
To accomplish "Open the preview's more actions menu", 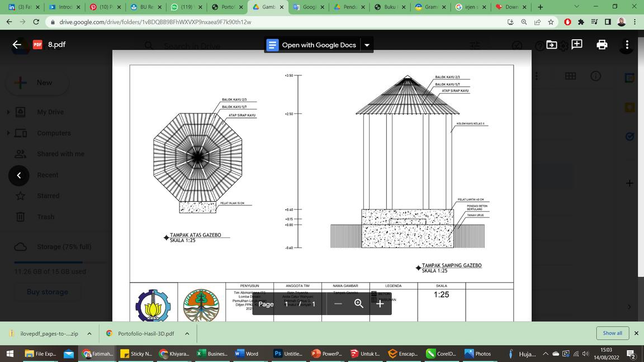I will click(627, 44).
